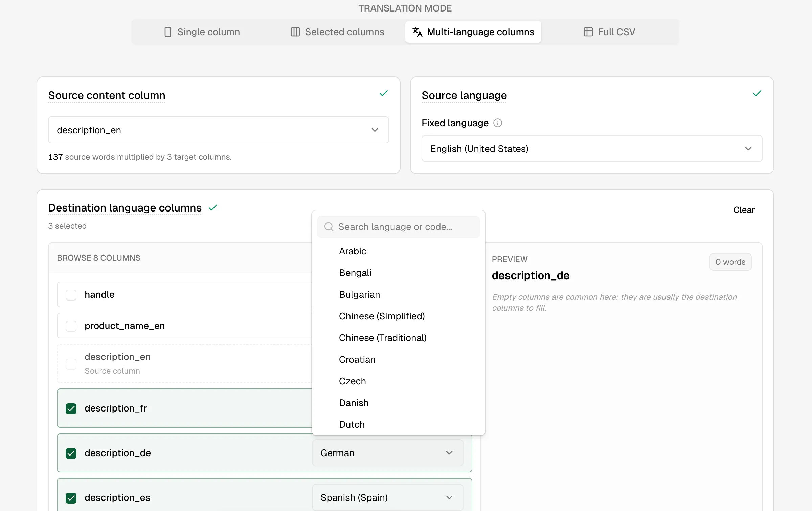Click the source column dropdown chevron

(x=375, y=130)
